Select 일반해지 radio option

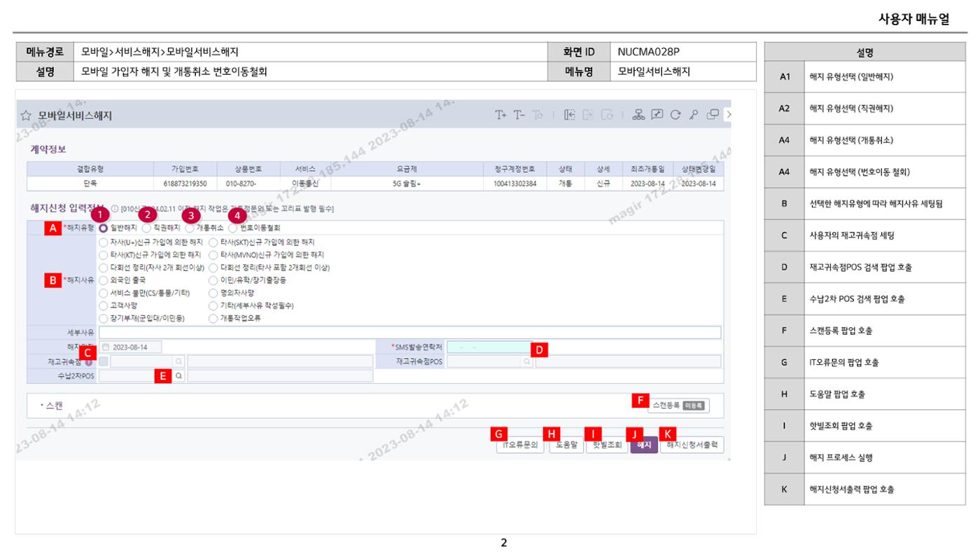pyautogui.click(x=104, y=228)
